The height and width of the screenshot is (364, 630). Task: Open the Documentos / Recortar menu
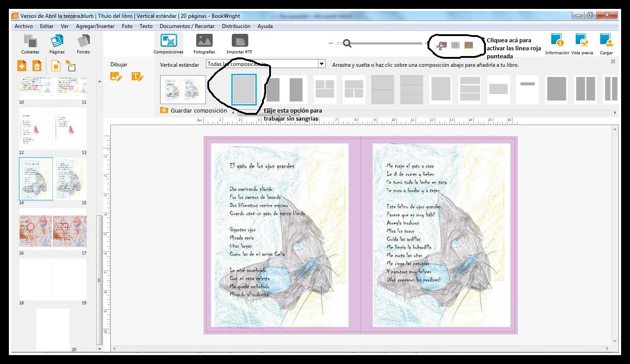pos(187,26)
